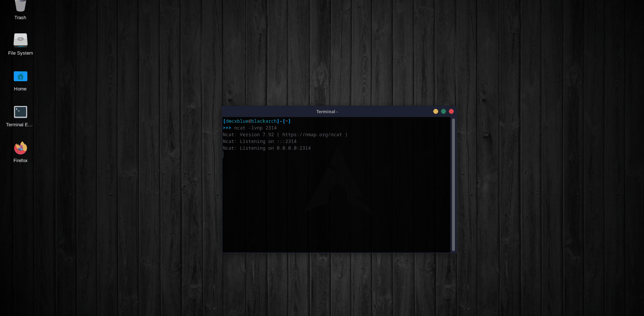This screenshot has height=316, width=644.
Task: Click the https://nmap.org/ncat URL text
Action: [x=312, y=135]
